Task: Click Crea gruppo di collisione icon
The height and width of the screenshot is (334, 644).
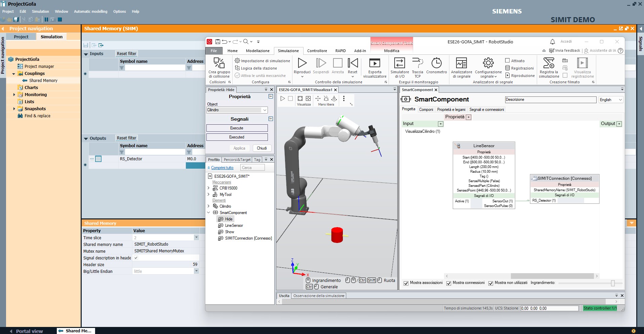Action: (219, 63)
